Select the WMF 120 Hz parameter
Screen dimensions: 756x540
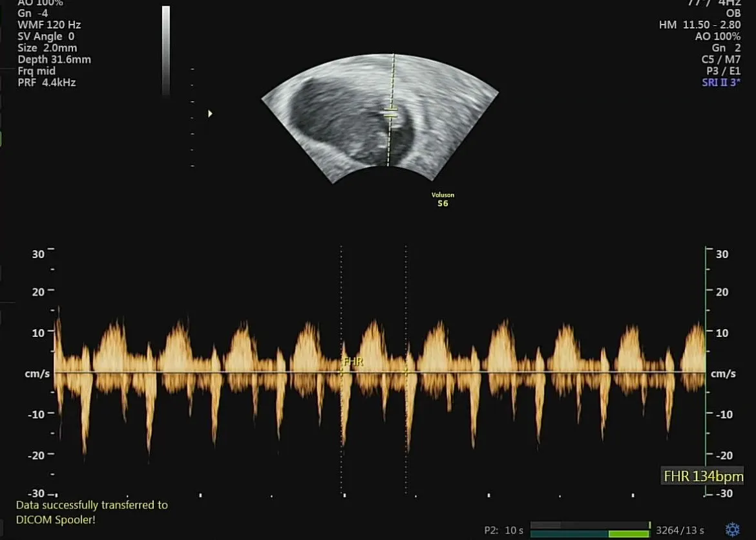pos(49,25)
